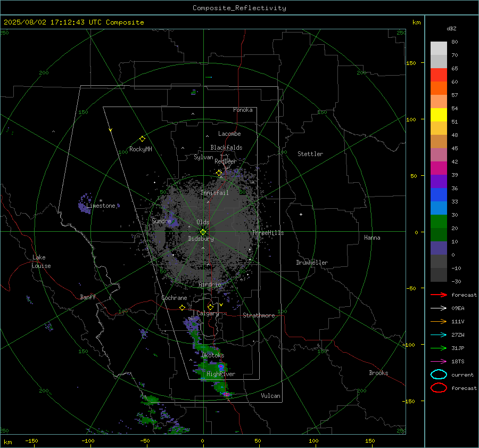Click the storm cell core near HighRiver
This screenshot has height=448, width=479.
tap(221, 366)
